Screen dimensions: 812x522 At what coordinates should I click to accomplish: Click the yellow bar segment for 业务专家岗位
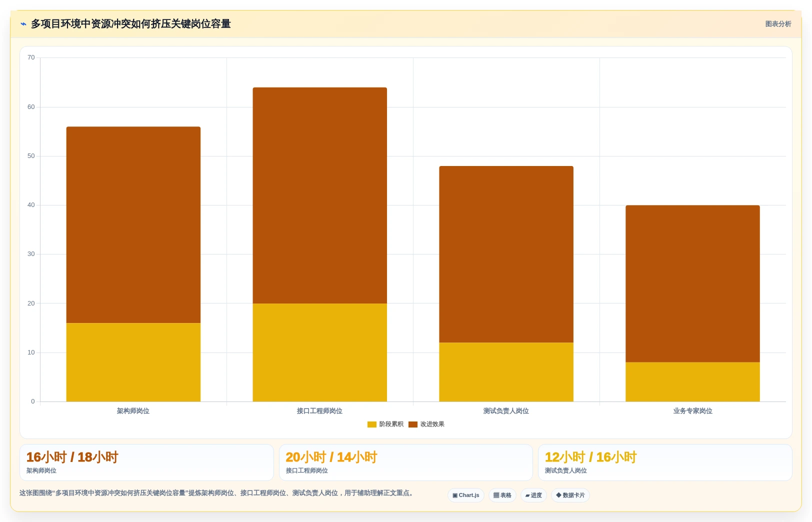coord(693,382)
